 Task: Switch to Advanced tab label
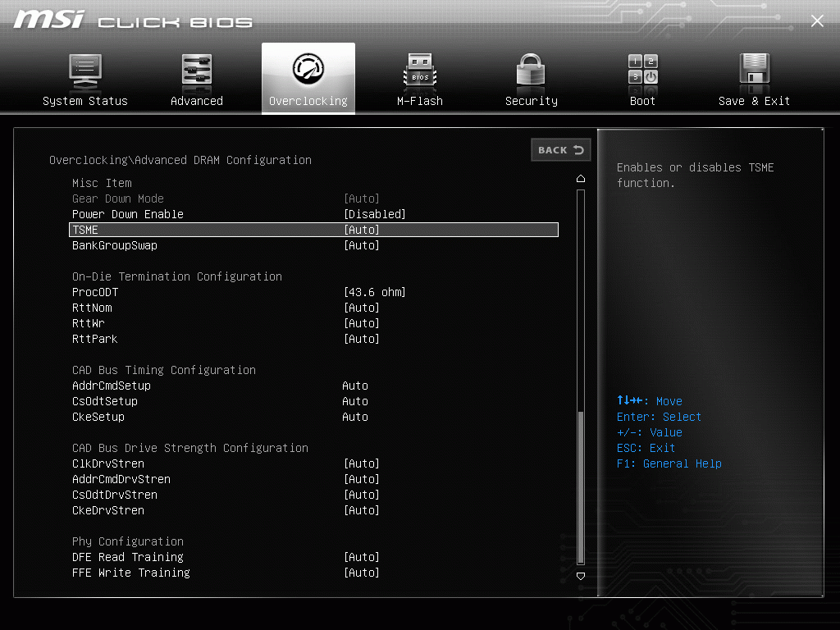[197, 101]
